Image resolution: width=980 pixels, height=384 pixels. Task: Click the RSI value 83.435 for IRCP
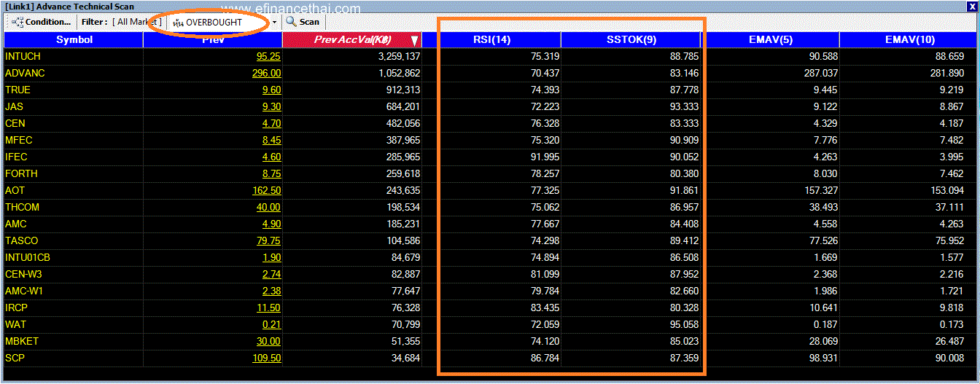tap(544, 307)
